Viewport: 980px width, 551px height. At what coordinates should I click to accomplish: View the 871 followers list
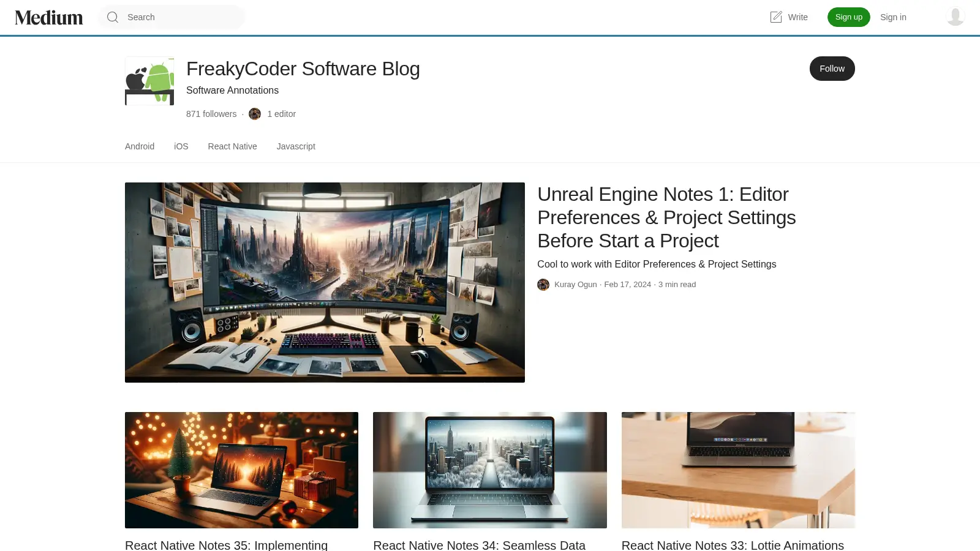point(211,114)
